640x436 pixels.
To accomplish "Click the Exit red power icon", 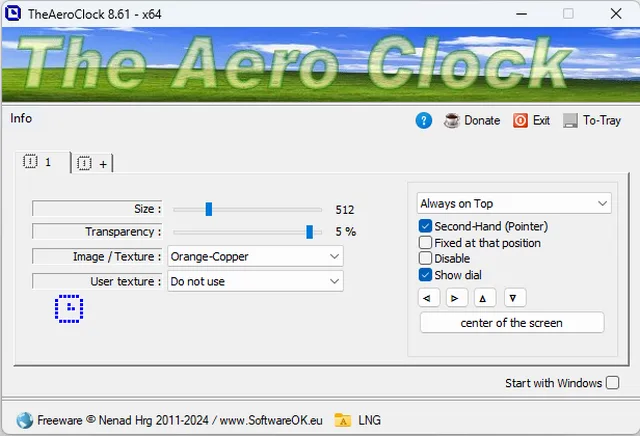I will pyautogui.click(x=520, y=120).
